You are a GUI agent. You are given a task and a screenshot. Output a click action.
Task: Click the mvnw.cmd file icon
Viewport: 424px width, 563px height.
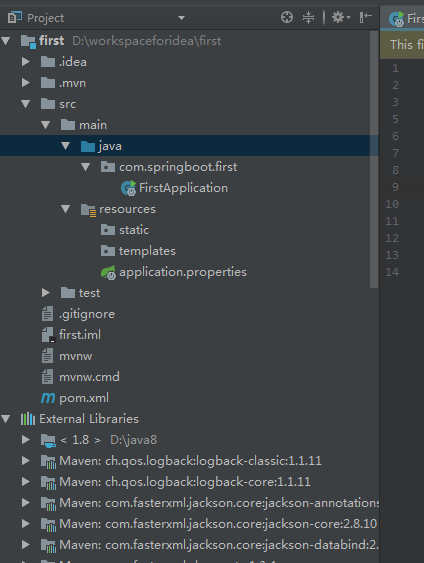pyautogui.click(x=47, y=377)
